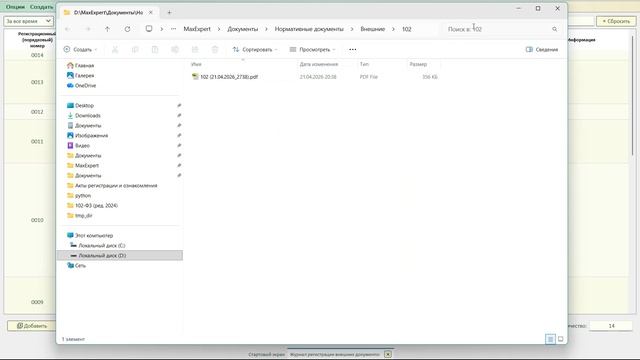Screen dimensions: 640x360
Task: Select Локальный диск (D:)
Action: pyautogui.click(x=102, y=256)
